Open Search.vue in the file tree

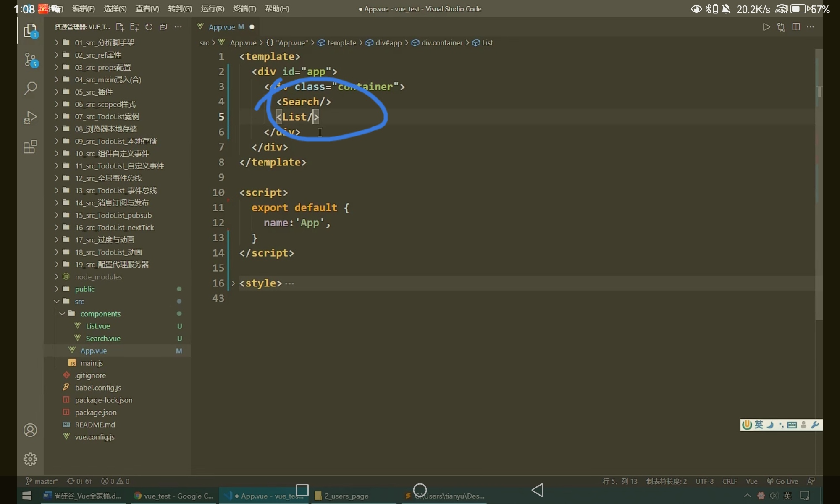point(103,339)
